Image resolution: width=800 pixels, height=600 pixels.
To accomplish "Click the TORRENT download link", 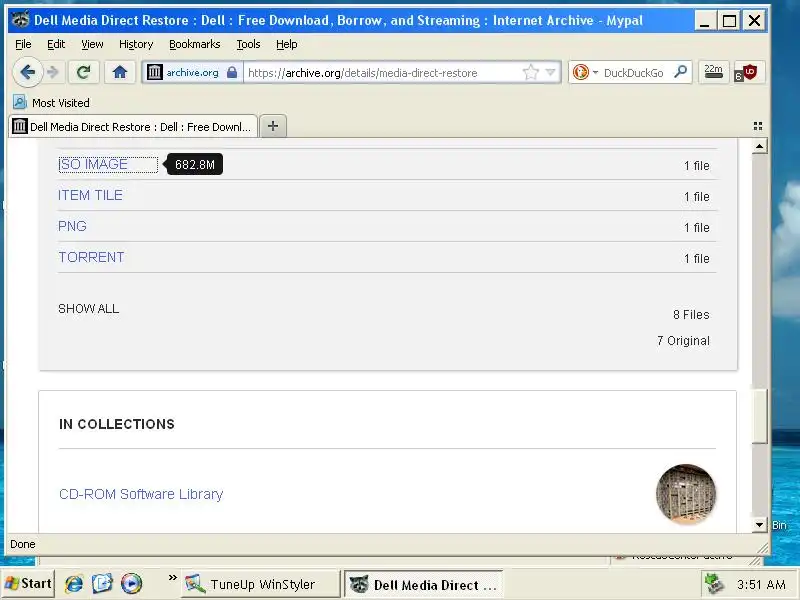I will pyautogui.click(x=91, y=257).
